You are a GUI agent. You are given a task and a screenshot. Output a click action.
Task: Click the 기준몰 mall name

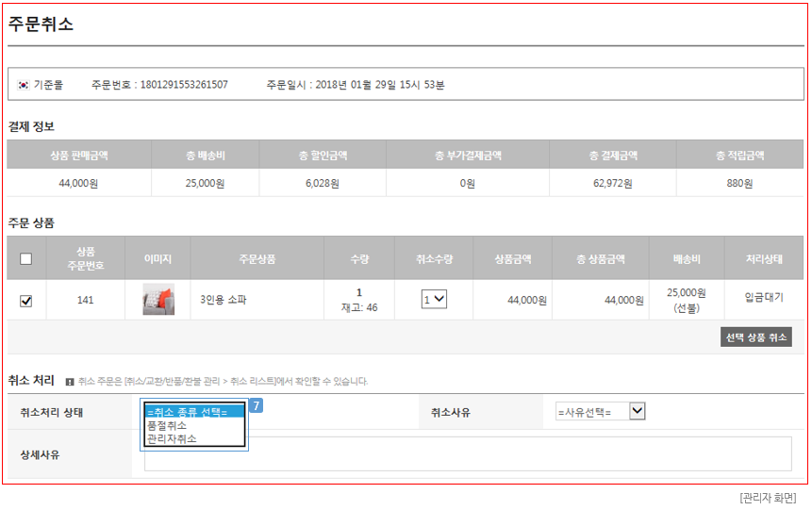point(48,85)
